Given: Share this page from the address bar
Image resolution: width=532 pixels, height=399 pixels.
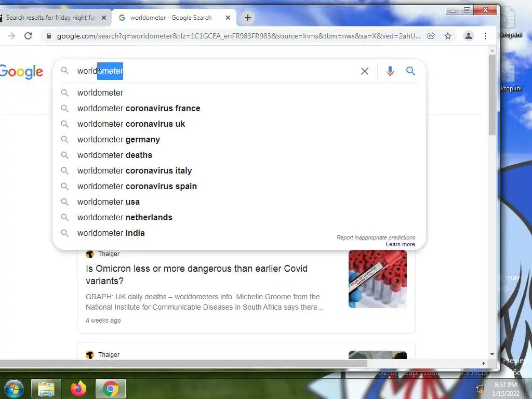Looking at the screenshot, I should pyautogui.click(x=431, y=36).
